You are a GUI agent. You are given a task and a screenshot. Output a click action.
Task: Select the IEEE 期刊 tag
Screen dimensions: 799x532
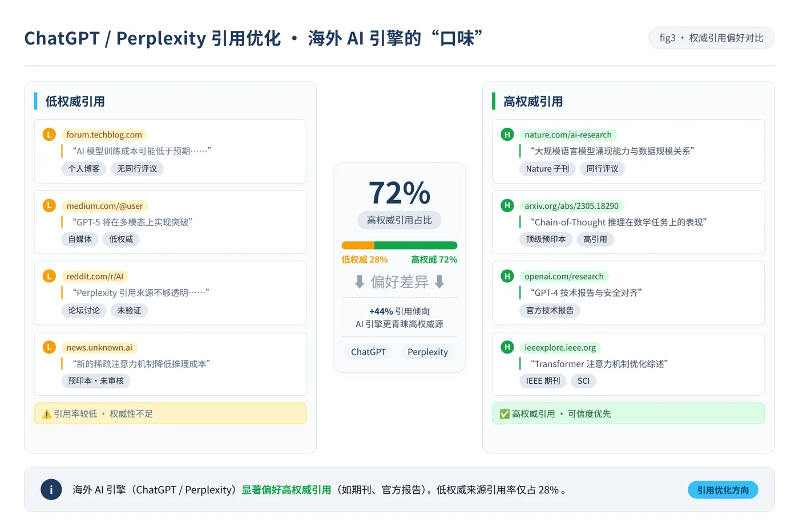tap(543, 381)
